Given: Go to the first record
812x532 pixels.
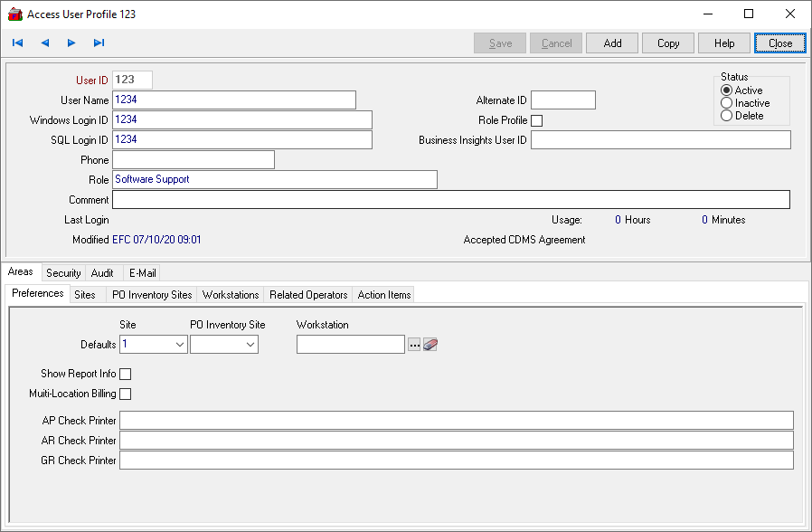Looking at the screenshot, I should point(17,43).
